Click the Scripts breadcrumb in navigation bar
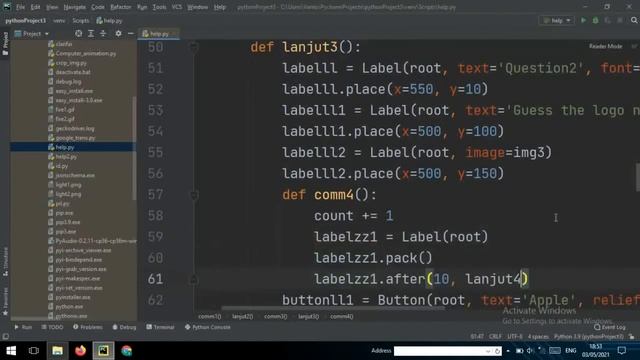Viewport: 640px width, 360px height. [80, 20]
